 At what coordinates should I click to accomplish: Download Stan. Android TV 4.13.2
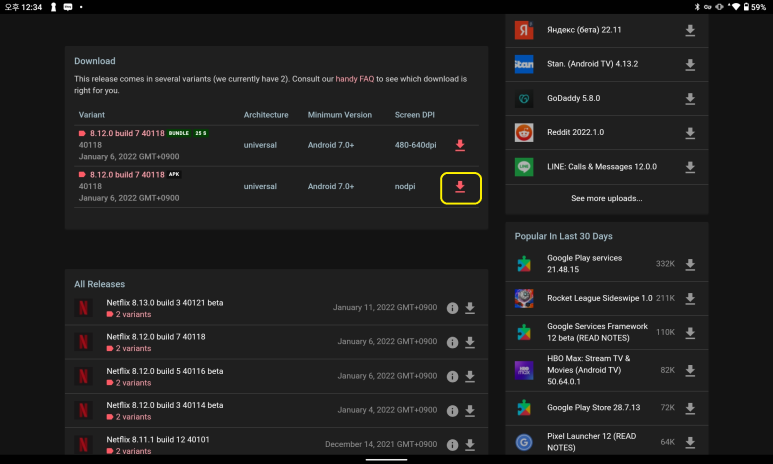coord(690,65)
